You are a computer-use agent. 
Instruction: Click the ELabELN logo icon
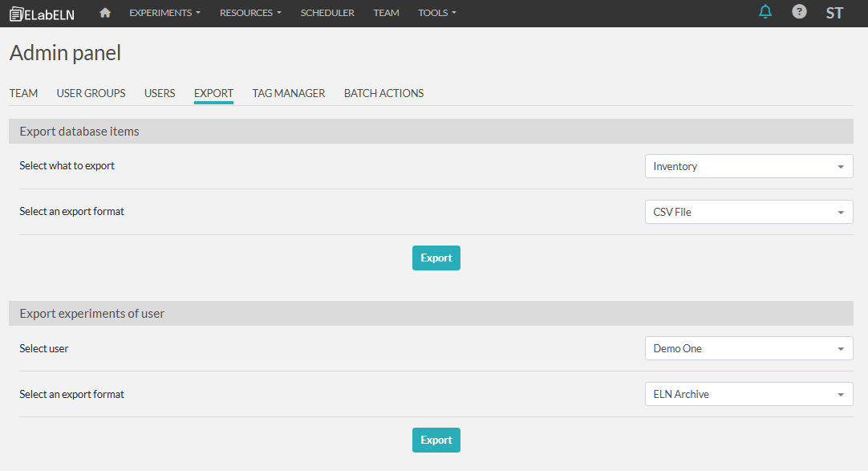click(16, 14)
